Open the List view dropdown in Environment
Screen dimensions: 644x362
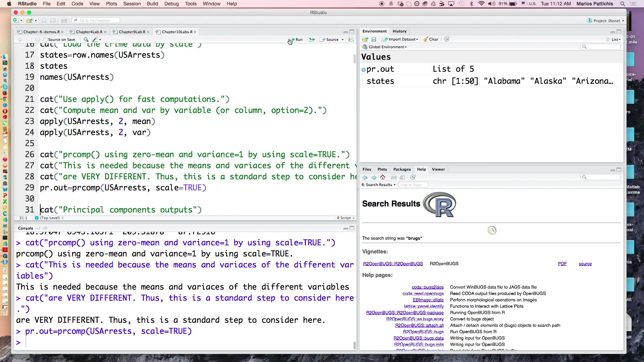613,40
